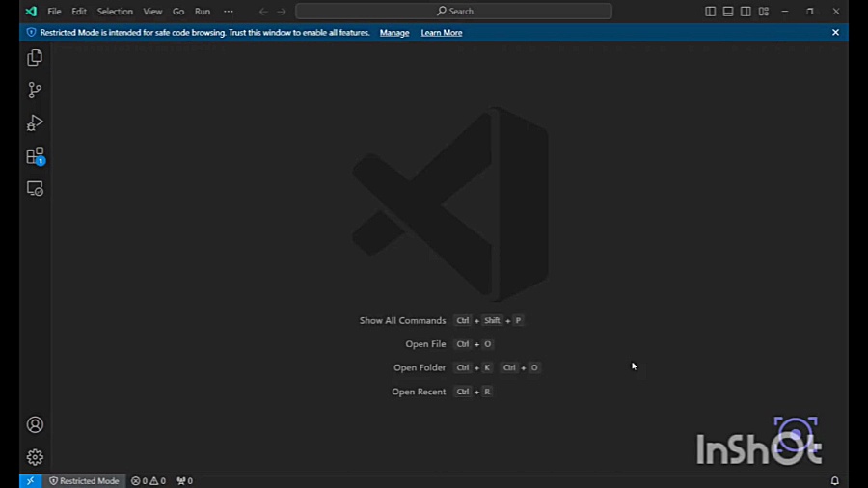Toggle the bottom panel layout icon
868x488 pixels.
point(728,11)
